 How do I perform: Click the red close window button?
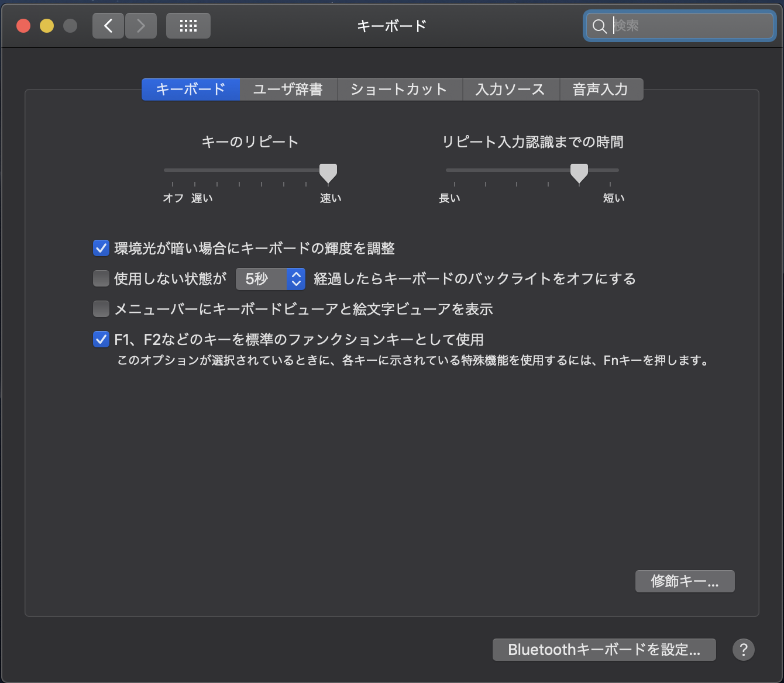click(x=23, y=26)
